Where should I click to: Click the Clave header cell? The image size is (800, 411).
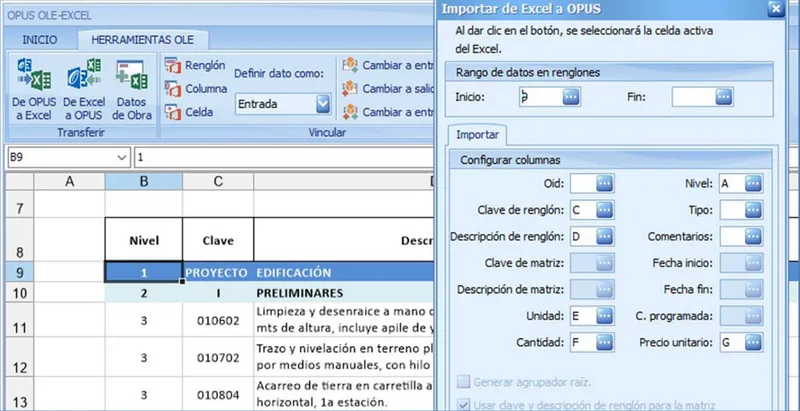click(218, 240)
